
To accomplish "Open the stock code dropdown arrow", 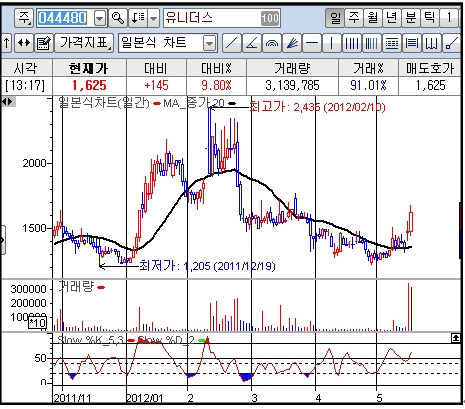I will 100,18.
